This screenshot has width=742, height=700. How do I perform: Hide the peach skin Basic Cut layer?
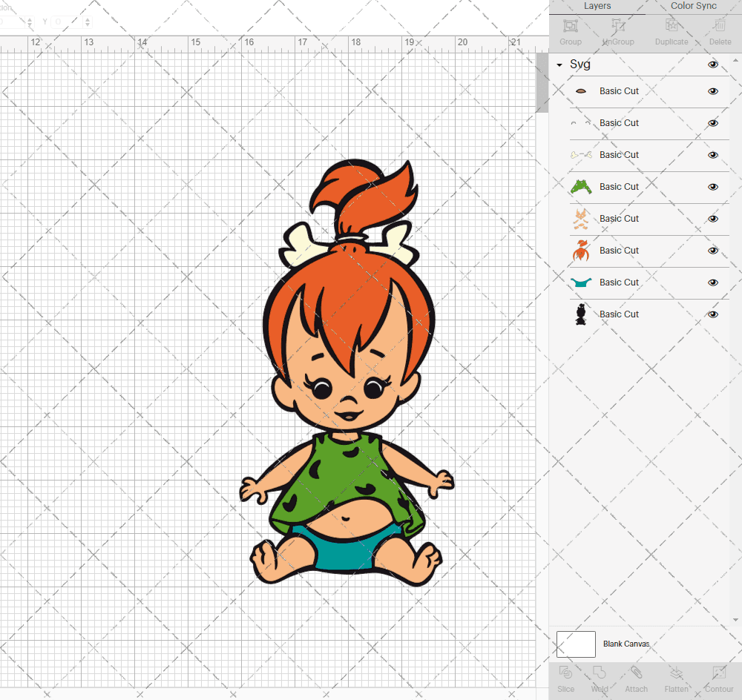[712, 219]
